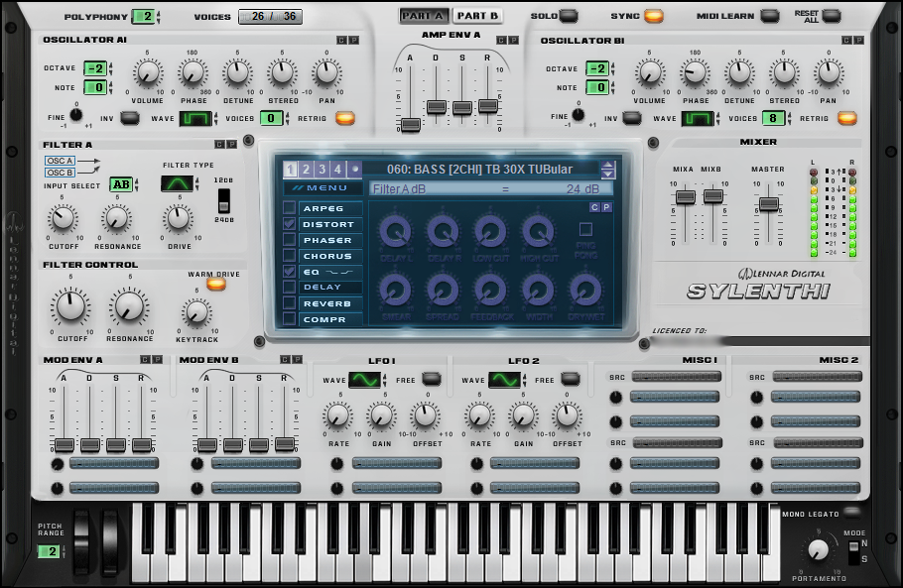This screenshot has height=588, width=903.
Task: Click Oscillator A1 Phase knob
Action: click(x=193, y=73)
